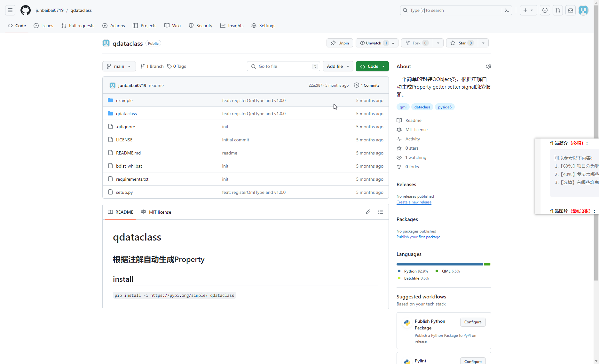Open the user avatar menu
Image resolution: width=599 pixels, height=364 pixels.
583,10
